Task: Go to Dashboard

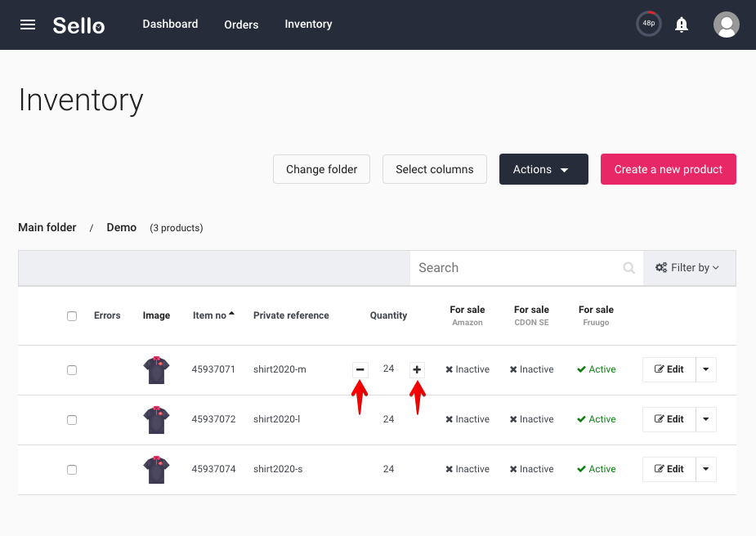Action: pos(170,24)
